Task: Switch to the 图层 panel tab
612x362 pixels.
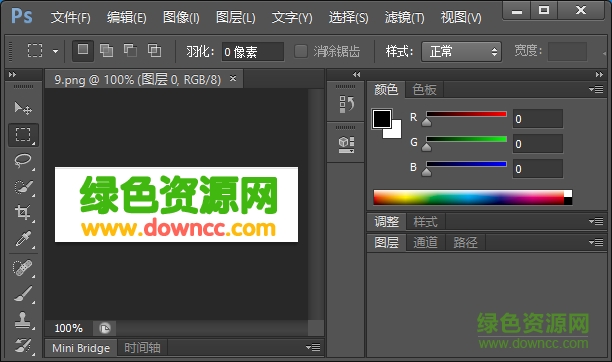Action: click(x=386, y=243)
